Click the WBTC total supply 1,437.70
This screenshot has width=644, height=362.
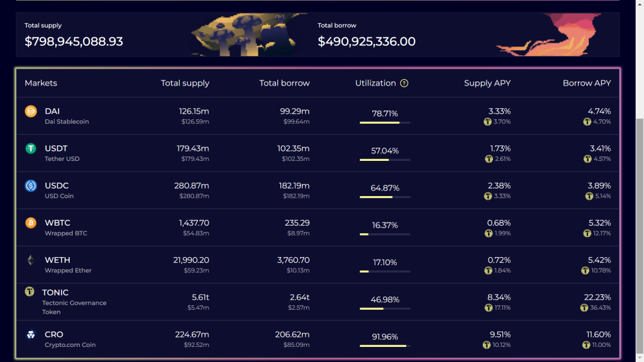pos(194,222)
